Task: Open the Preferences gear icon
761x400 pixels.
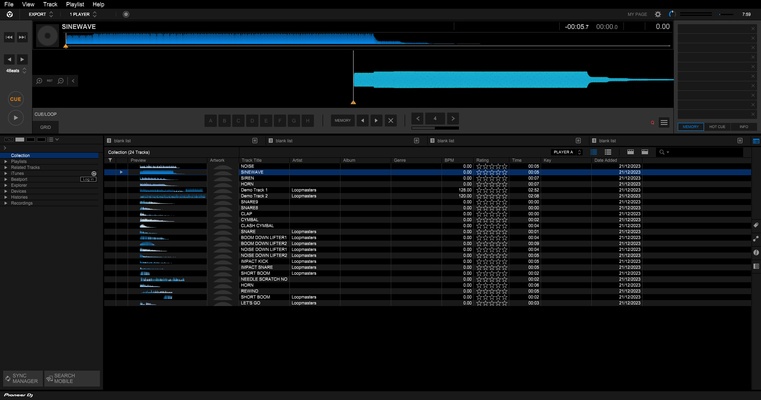Action: 658,14
